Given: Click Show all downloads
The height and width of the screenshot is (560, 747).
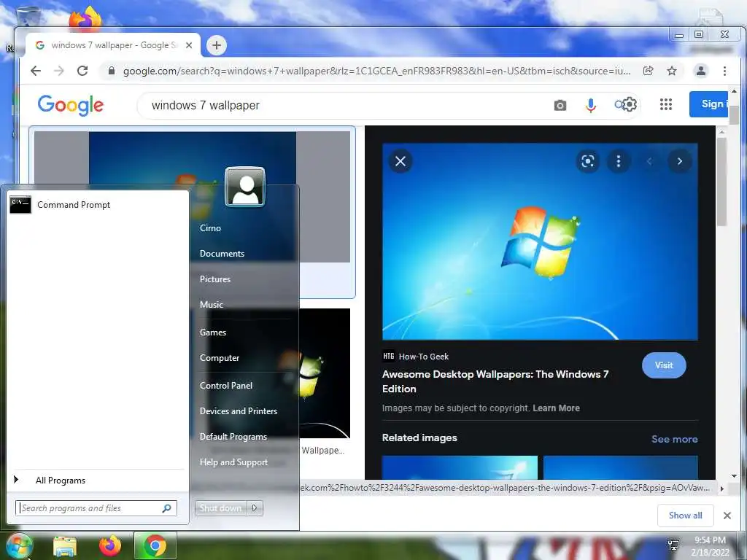Looking at the screenshot, I should 685,516.
